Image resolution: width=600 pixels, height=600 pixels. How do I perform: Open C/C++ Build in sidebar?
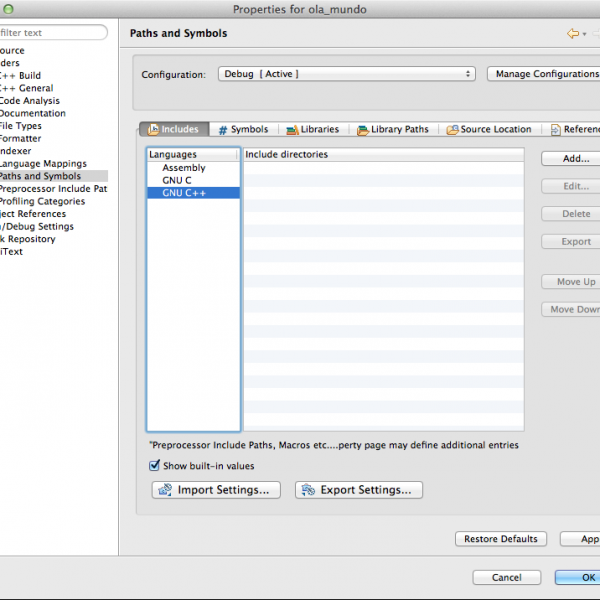(x=20, y=75)
